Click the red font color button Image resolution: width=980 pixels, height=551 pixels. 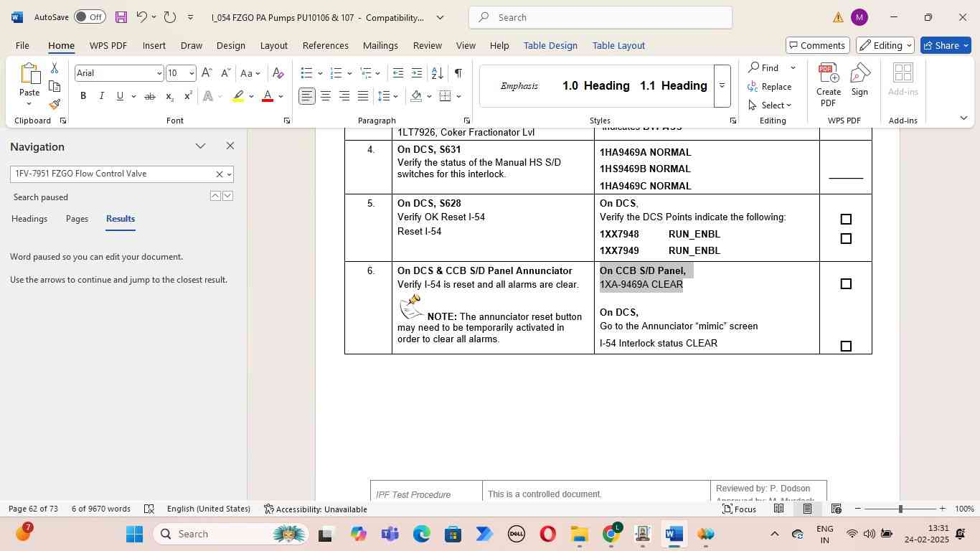pos(268,96)
